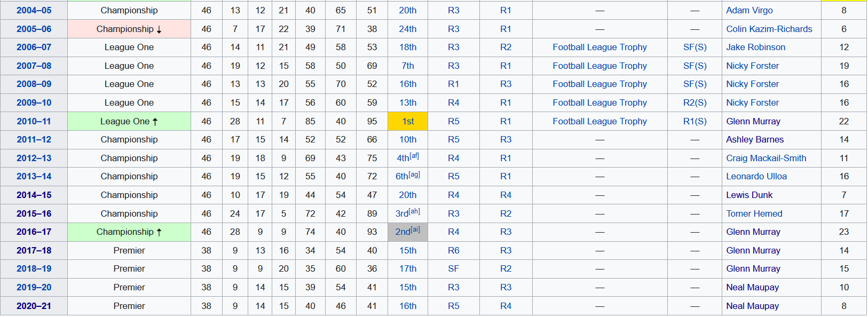Click the Leonardo Ulloa link
This screenshot has width=868, height=317.
pos(756,176)
